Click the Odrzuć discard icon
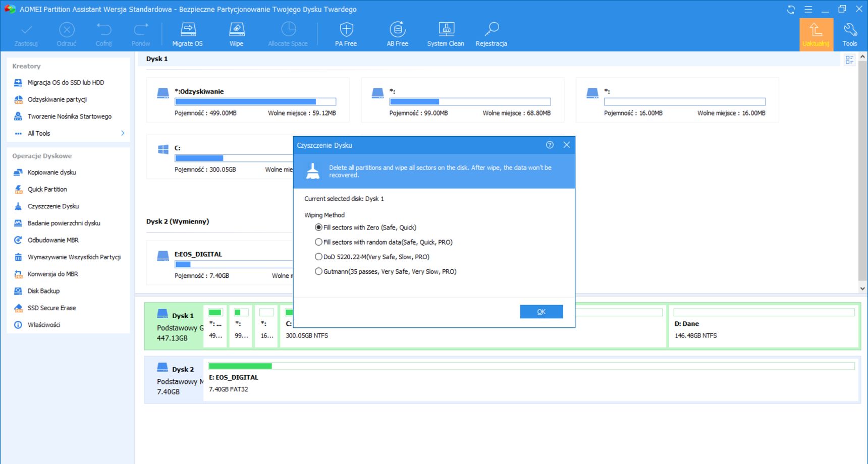This screenshot has width=868, height=464. coord(67,30)
